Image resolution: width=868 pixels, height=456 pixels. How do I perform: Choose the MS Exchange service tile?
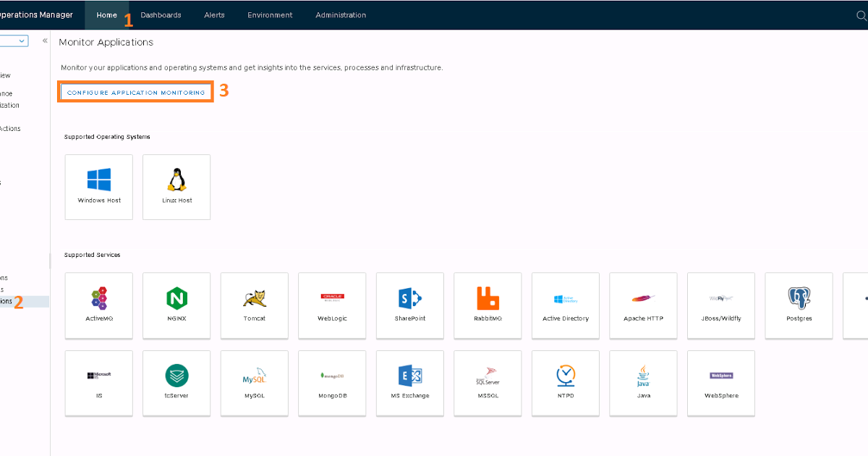click(410, 382)
